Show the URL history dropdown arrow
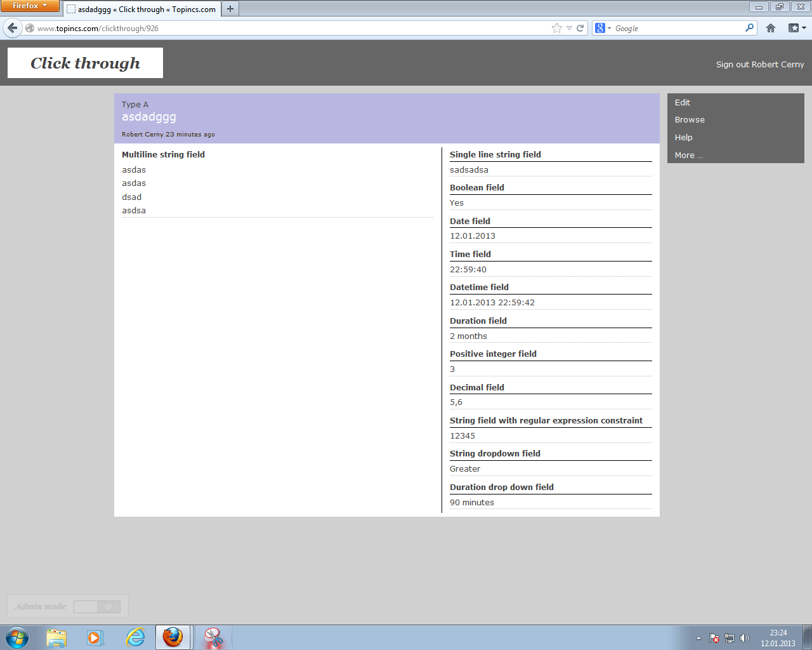Image resolution: width=812 pixels, height=650 pixels. click(x=569, y=28)
